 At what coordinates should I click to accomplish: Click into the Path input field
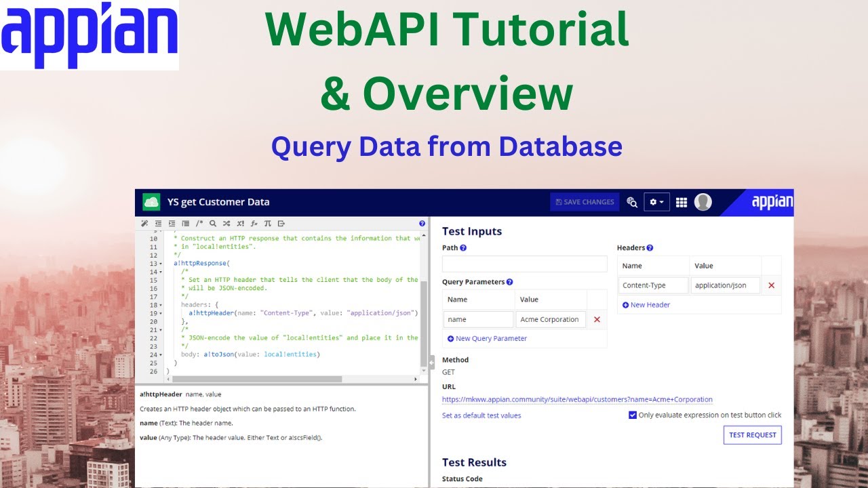[524, 264]
